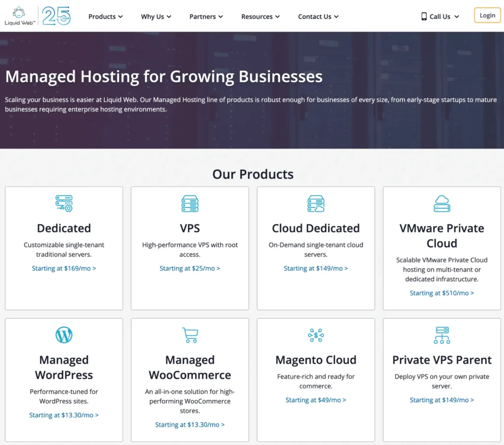Image resolution: width=504 pixels, height=445 pixels.
Task: Click the 25 Years anniversary badge
Action: [x=57, y=16]
